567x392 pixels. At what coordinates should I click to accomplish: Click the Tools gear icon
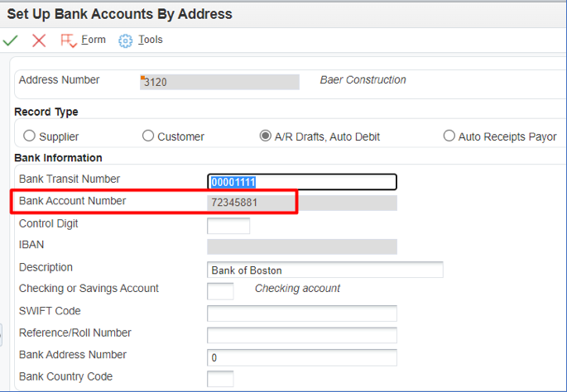click(125, 41)
